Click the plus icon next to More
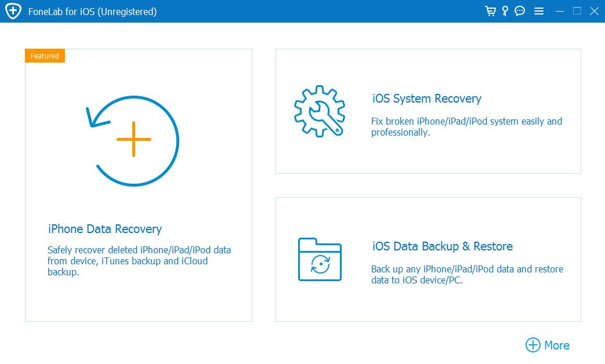The width and height of the screenshot is (605, 364). tap(532, 345)
